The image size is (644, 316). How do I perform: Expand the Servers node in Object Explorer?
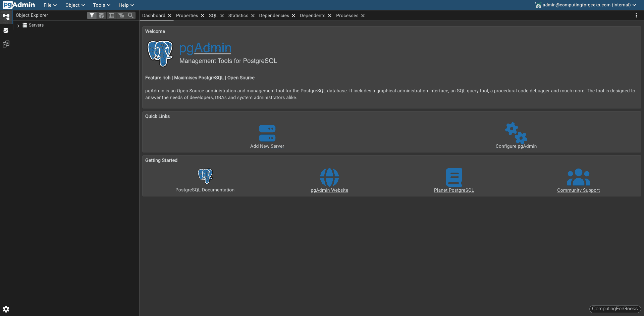pyautogui.click(x=18, y=25)
